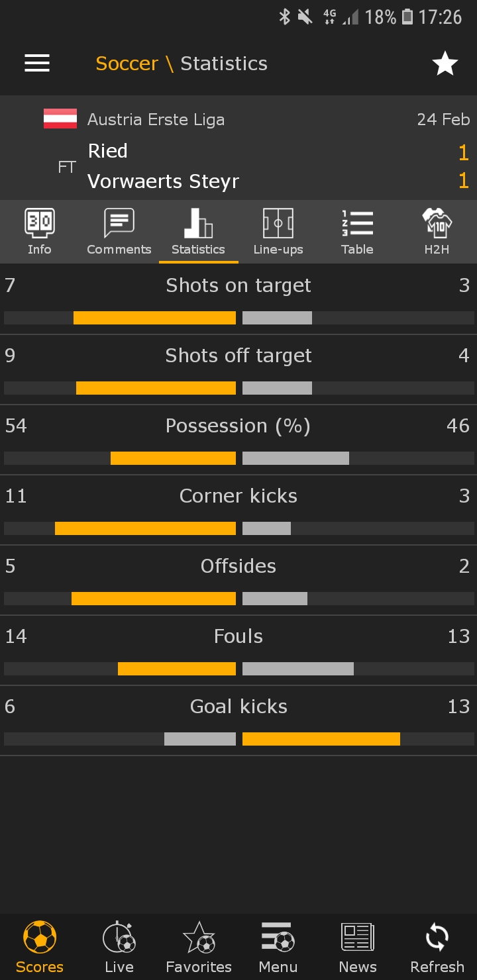477x980 pixels.
Task: Tap the Possession percentage bar
Action: 238,458
